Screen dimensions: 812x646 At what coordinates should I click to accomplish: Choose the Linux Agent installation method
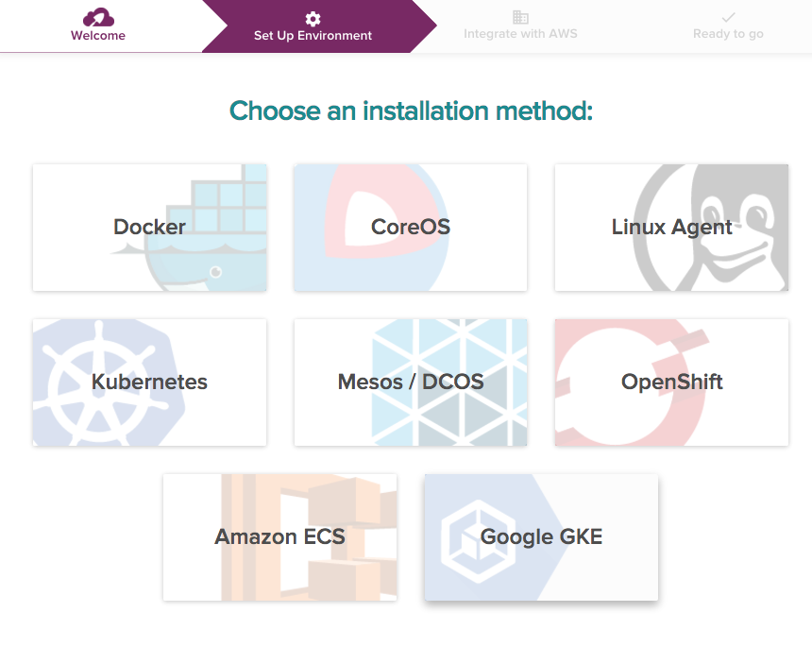pos(671,227)
